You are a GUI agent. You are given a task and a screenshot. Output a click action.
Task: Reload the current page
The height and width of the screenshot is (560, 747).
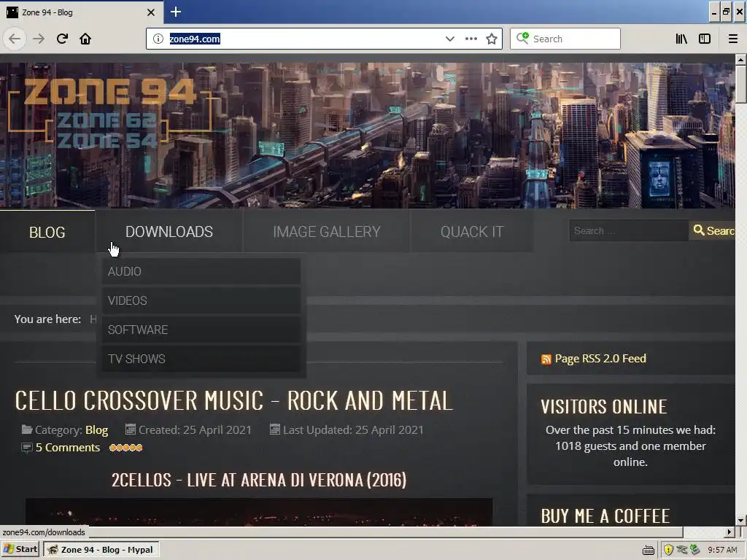pyautogui.click(x=62, y=39)
